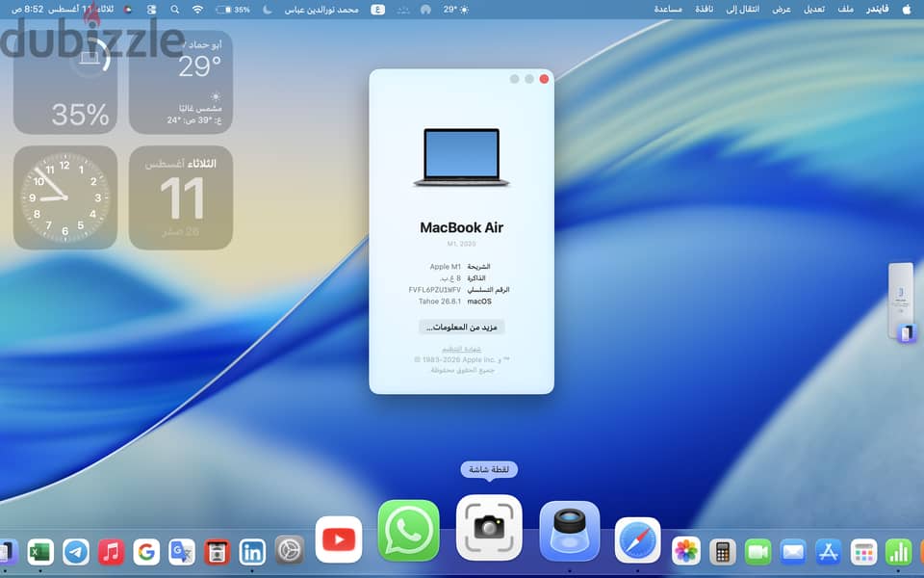Open Excel from the Dock
This screenshot has height=578, width=924.
pyautogui.click(x=40, y=553)
